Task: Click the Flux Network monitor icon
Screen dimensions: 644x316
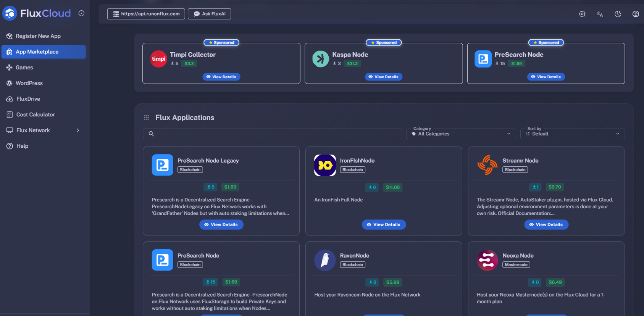Action: (10, 131)
